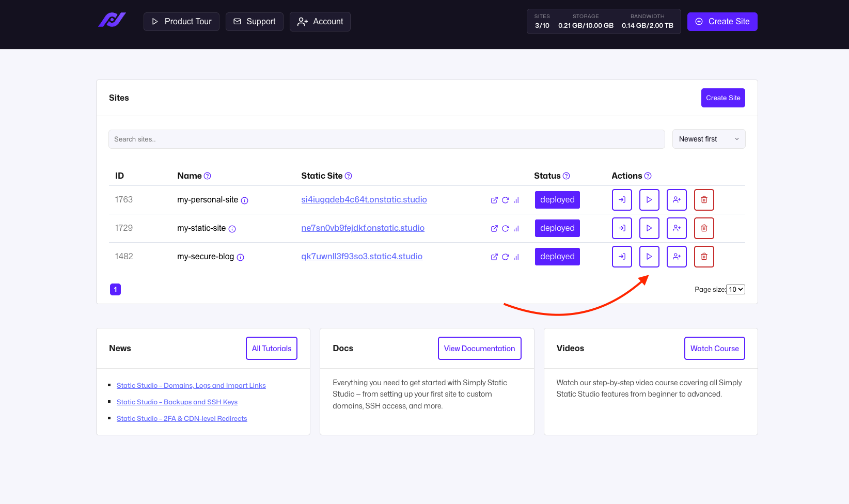Open Account from top navigation
849x504 pixels.
[x=320, y=22]
